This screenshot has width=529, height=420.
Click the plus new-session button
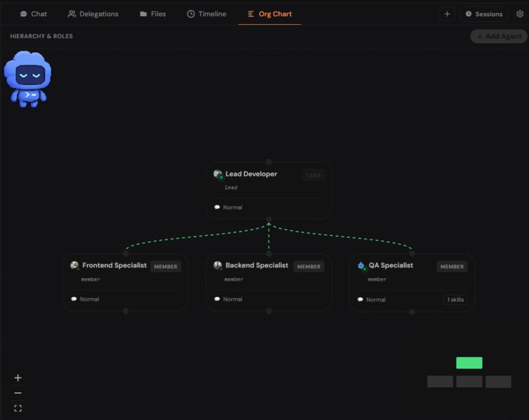447,14
